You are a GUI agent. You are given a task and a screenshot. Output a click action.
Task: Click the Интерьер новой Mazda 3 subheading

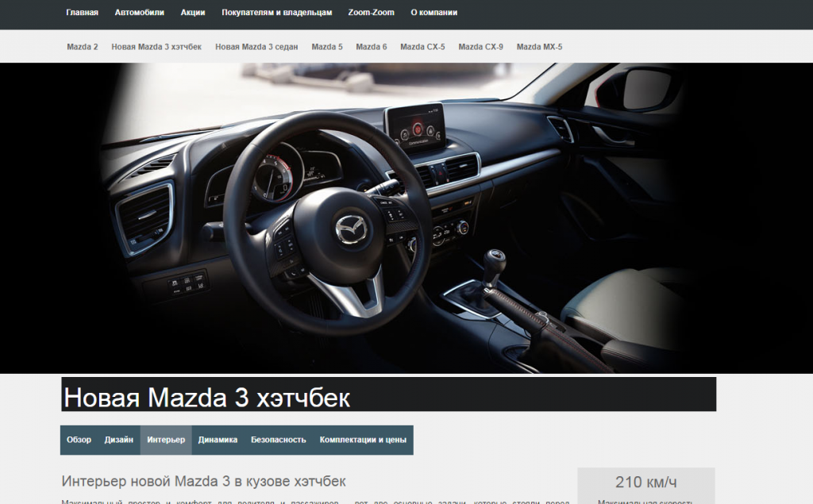point(204,481)
